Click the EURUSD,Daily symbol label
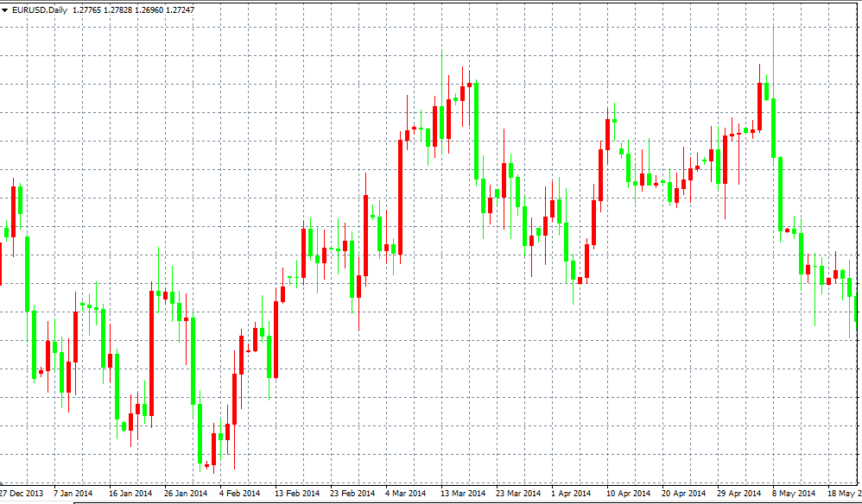862x504 pixels. [x=40, y=10]
